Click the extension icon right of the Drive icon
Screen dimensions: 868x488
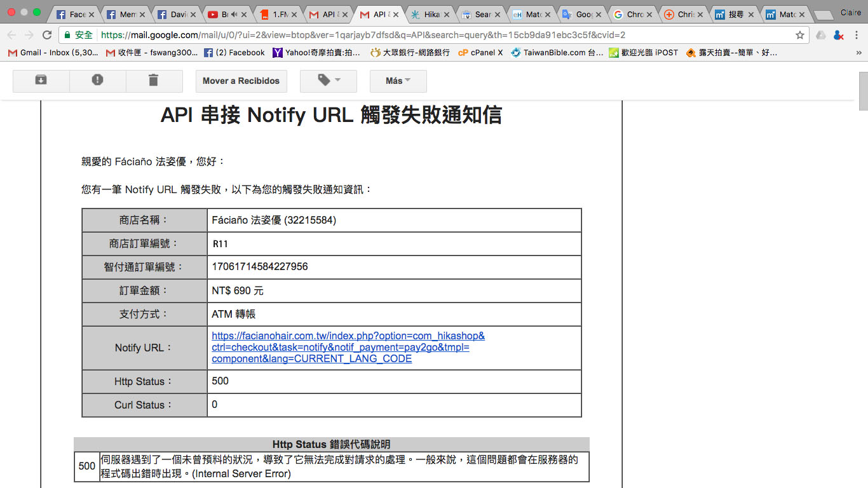point(838,35)
